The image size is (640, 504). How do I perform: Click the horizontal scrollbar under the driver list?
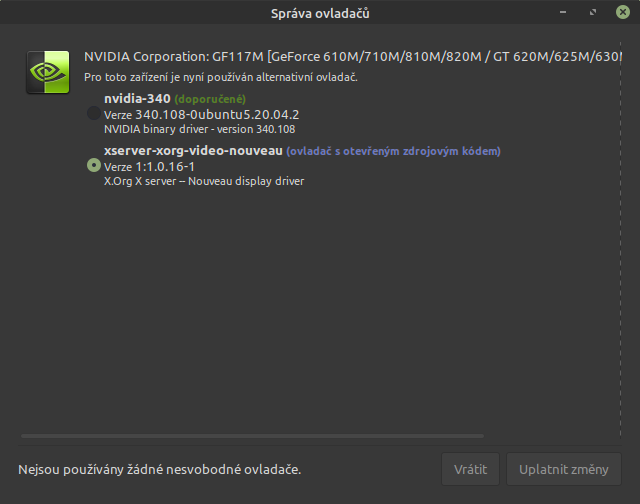pyautogui.click(x=250, y=436)
